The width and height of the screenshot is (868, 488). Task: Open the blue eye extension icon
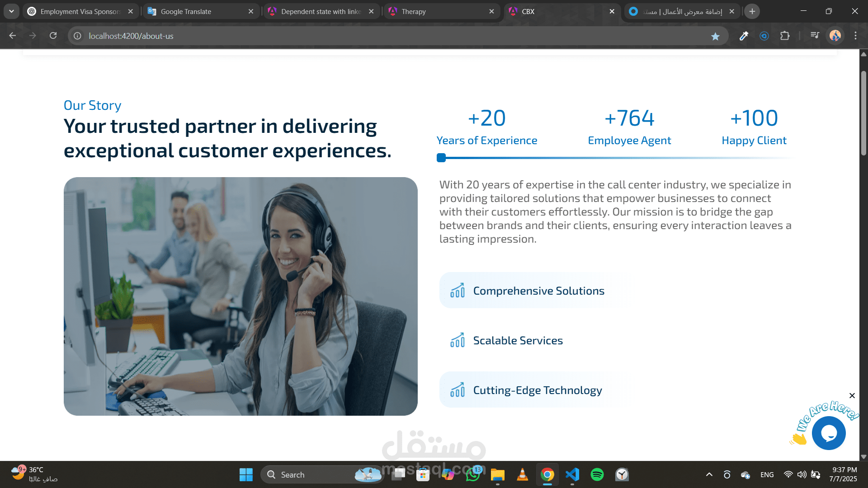(764, 36)
